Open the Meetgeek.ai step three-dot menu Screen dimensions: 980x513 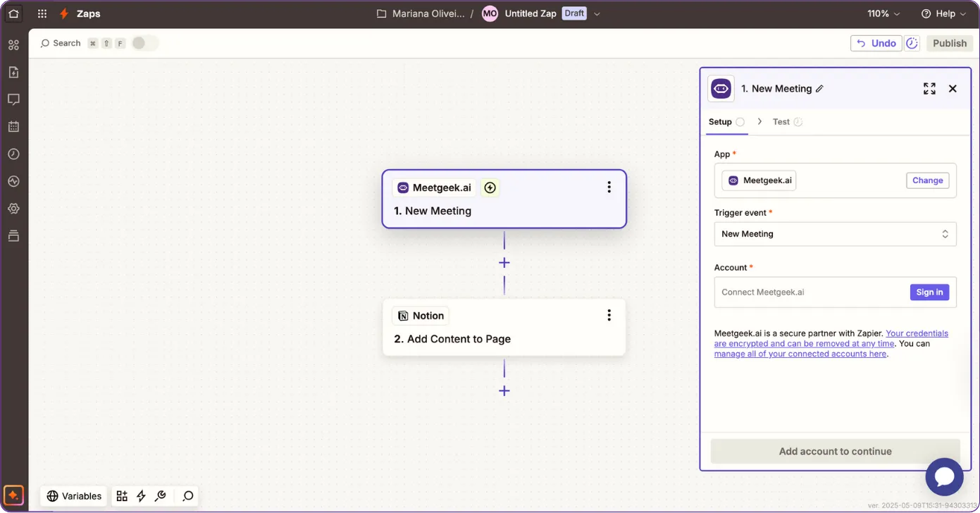[609, 187]
